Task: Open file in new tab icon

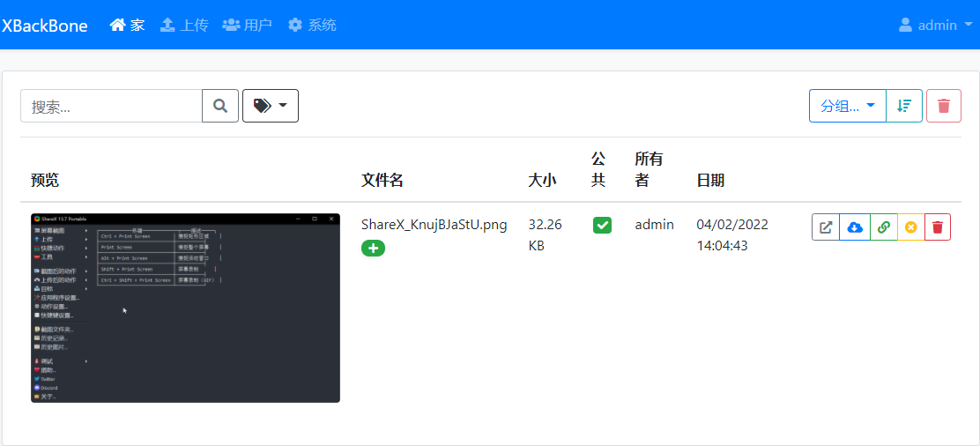Action: click(826, 227)
